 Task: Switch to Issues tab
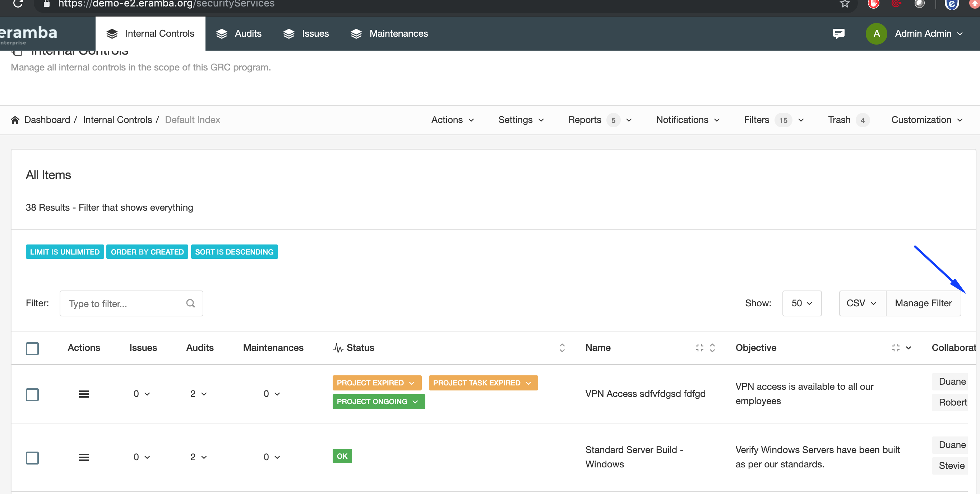pos(306,33)
